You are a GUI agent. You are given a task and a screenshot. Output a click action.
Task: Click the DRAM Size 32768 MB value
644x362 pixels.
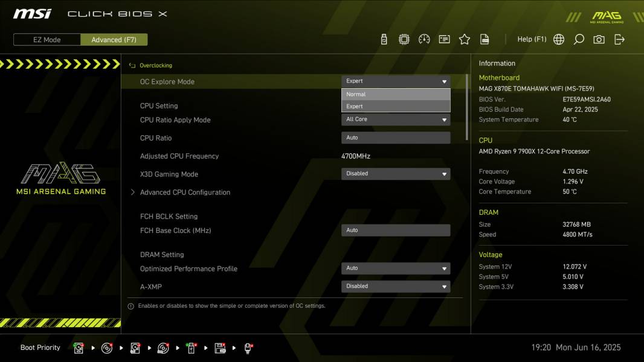577,224
